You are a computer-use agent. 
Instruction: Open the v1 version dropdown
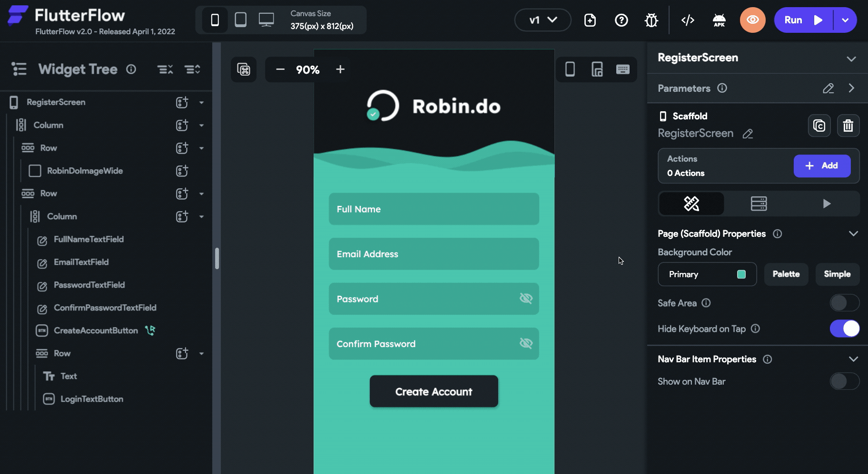[x=542, y=20]
